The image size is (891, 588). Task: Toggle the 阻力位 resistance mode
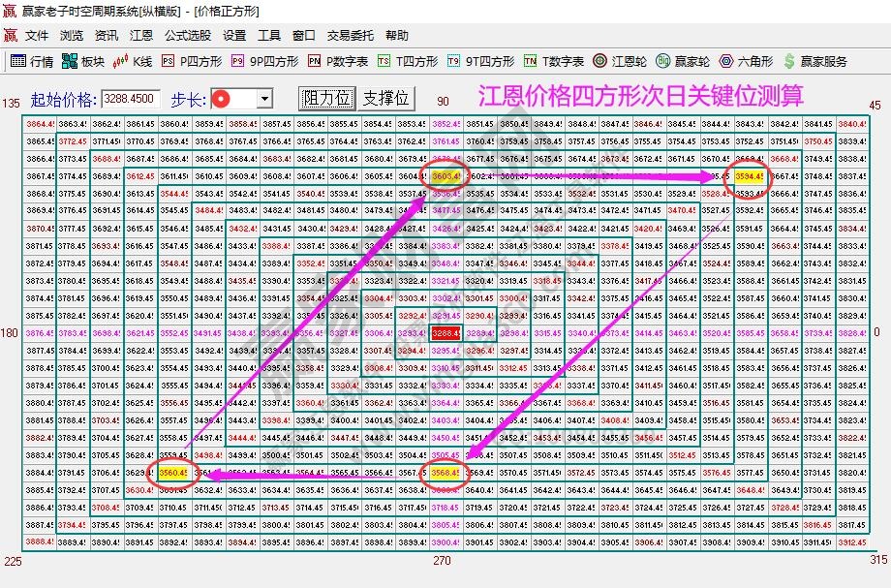coord(327,98)
